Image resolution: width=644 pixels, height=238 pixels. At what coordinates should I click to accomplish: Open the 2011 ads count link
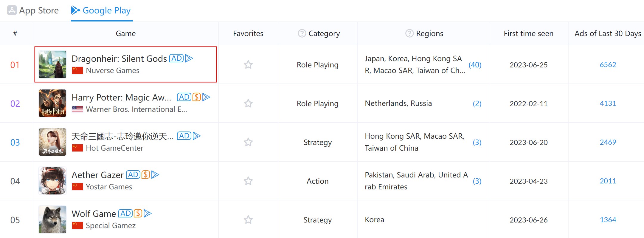pyautogui.click(x=608, y=181)
